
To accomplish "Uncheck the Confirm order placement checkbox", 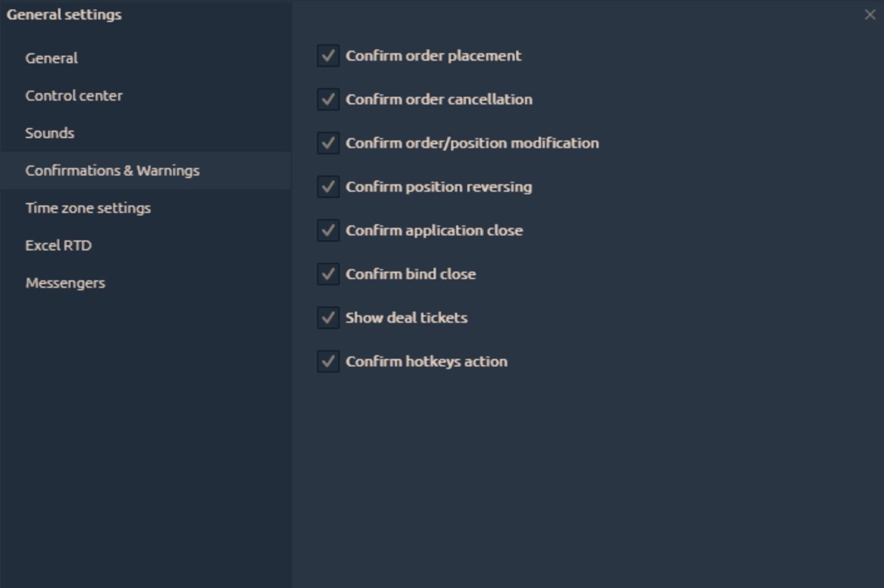I will tap(328, 56).
